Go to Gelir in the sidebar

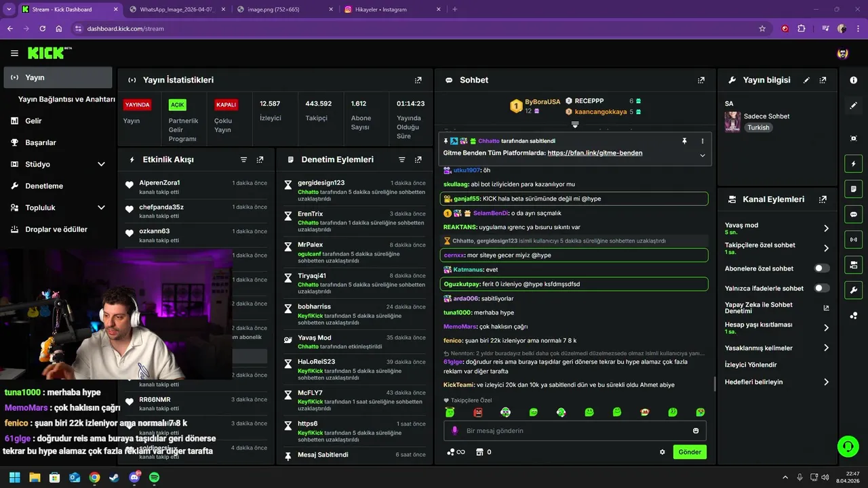[x=58, y=121]
